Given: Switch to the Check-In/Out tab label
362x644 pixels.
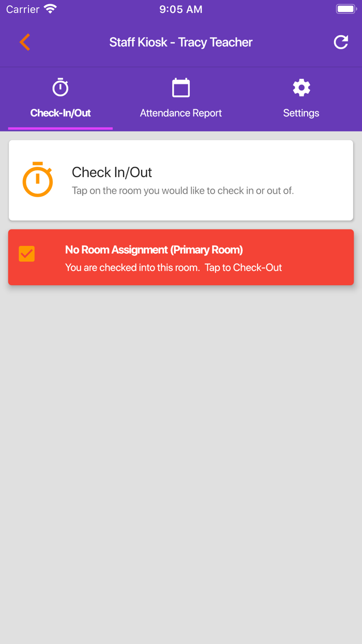Looking at the screenshot, I should [61, 113].
